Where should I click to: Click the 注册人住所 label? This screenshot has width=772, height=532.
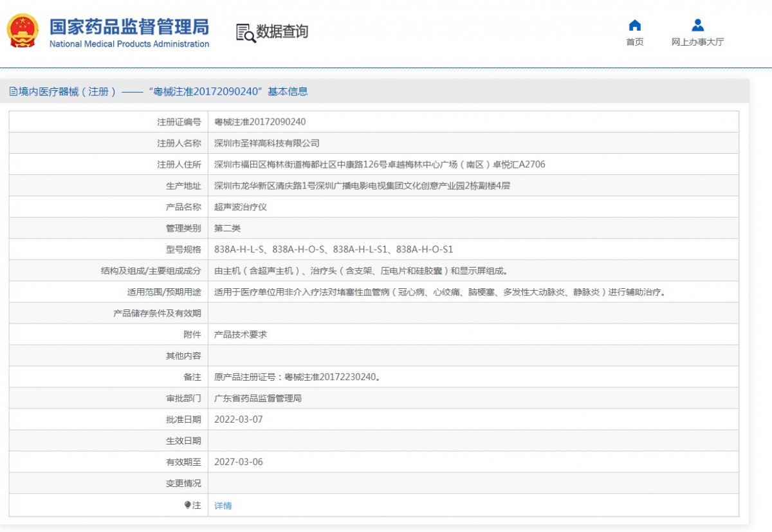(179, 164)
